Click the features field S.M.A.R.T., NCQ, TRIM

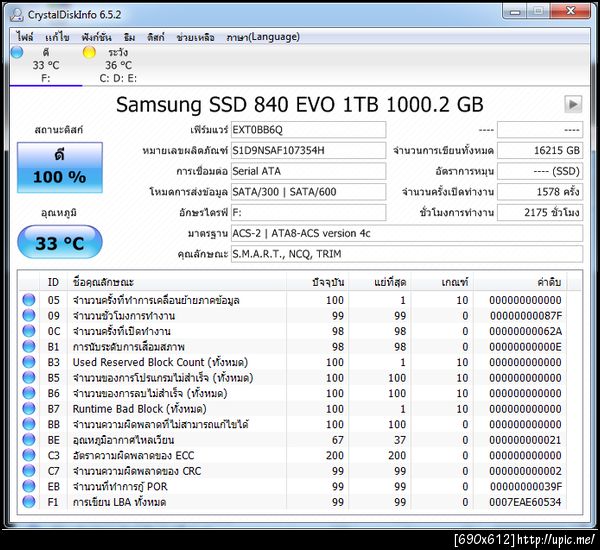pos(407,254)
